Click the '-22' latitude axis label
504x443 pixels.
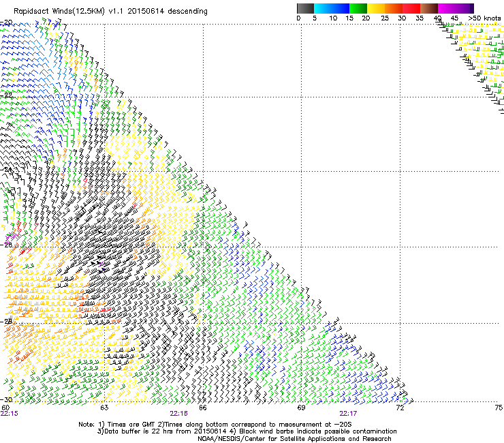pos(6,95)
